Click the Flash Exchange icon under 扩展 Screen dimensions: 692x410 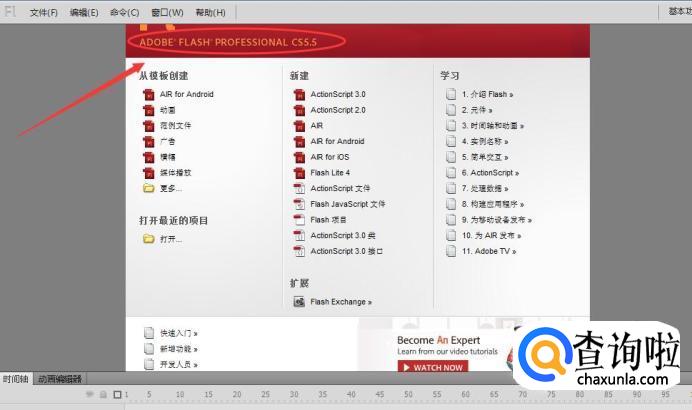(299, 302)
